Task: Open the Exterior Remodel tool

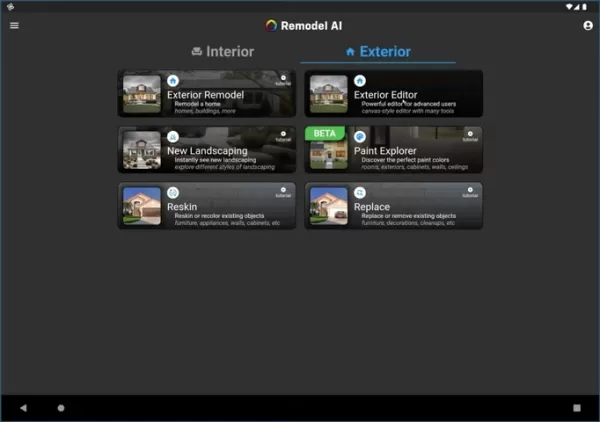Action: tap(207, 94)
